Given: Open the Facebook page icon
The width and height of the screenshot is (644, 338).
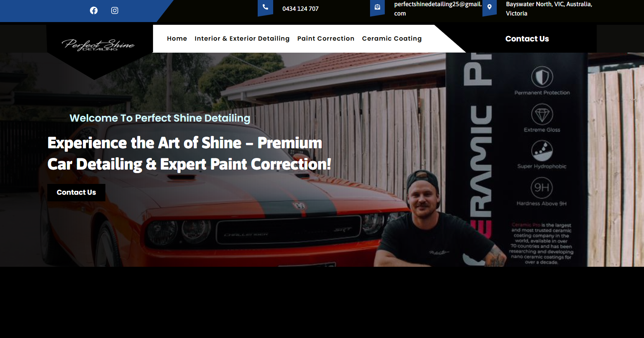Looking at the screenshot, I should [94, 10].
